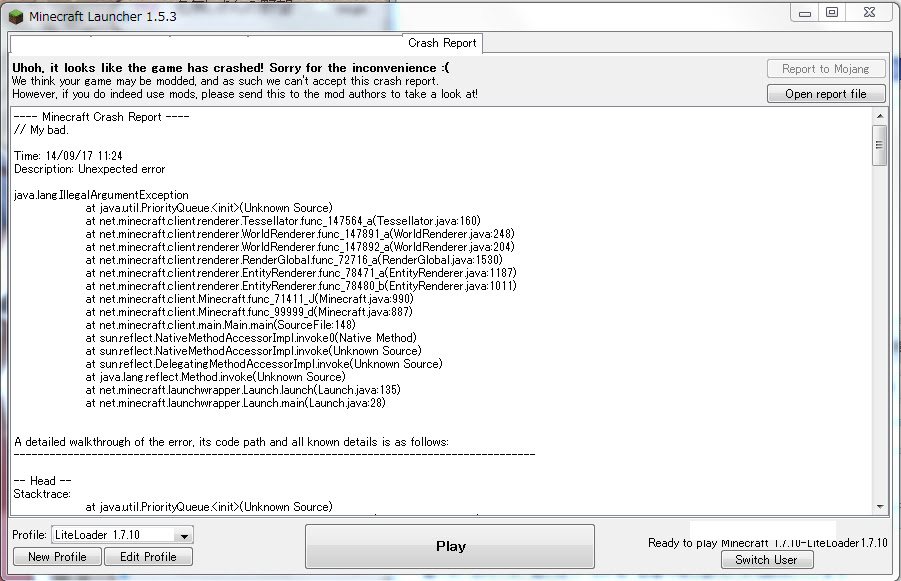Screen dimensions: 901x581
Task: Click the 'Profile:' label
Action: [x=29, y=535]
